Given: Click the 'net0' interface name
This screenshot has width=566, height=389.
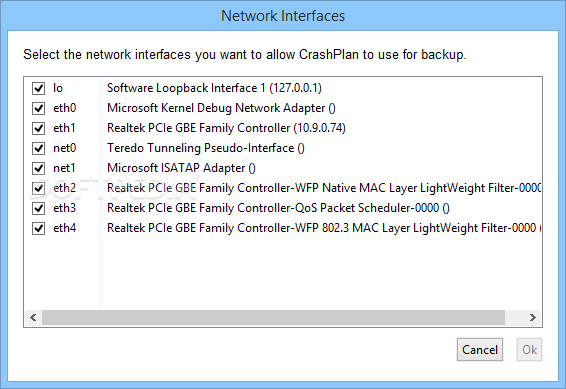Looking at the screenshot, I should pos(65,148).
